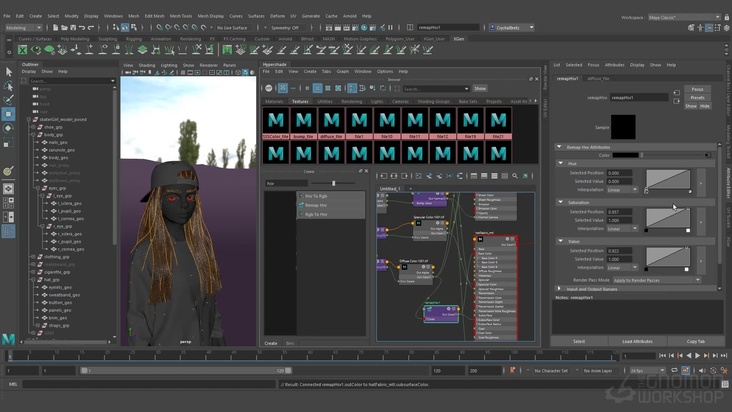Switch to the Materials tab in Hypershade

274,101
